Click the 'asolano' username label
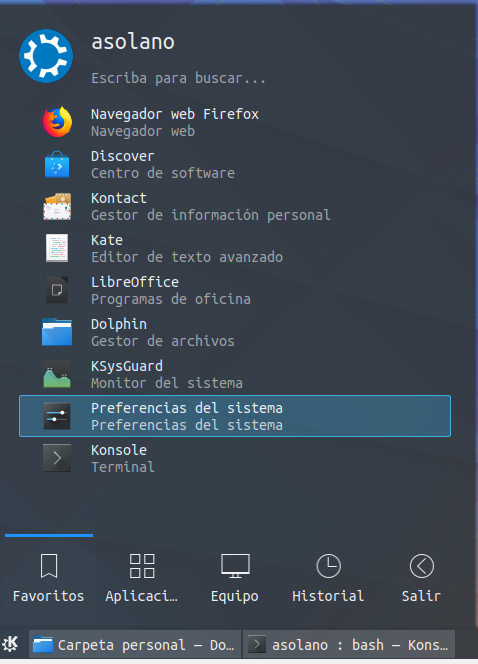 point(133,42)
